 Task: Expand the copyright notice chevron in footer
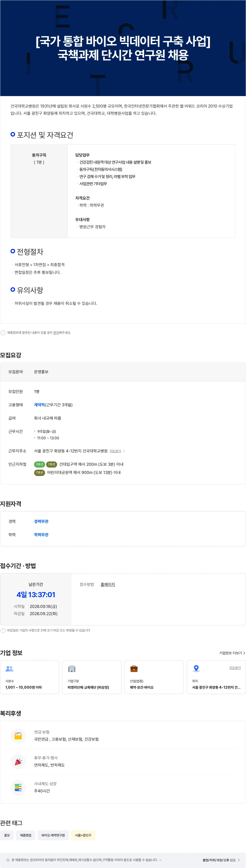[160, 860]
